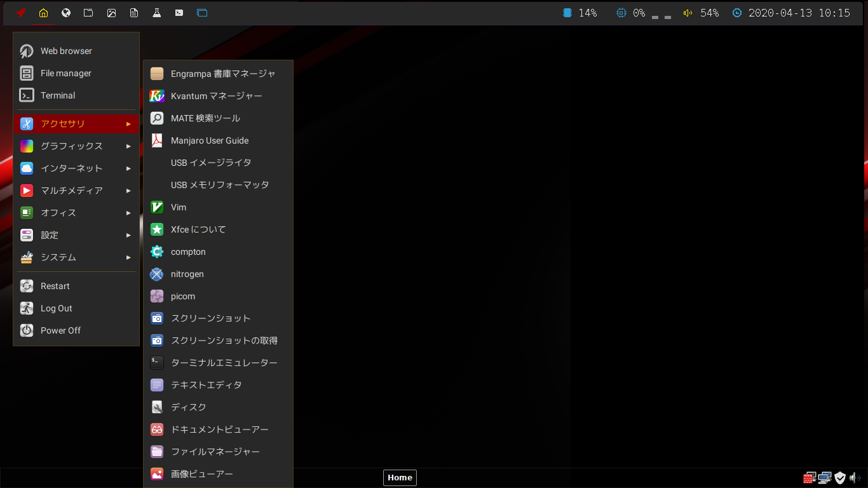Click the CPU usage 14% indicator
The width and height of the screenshot is (868, 488).
coord(580,13)
